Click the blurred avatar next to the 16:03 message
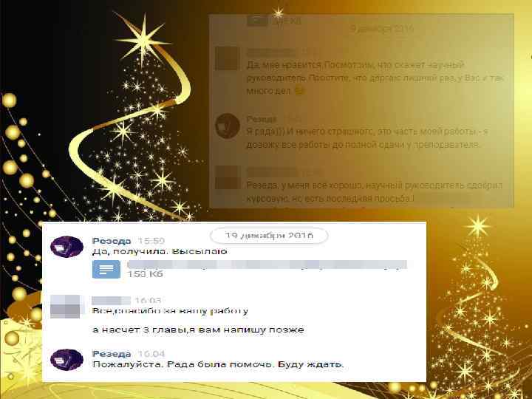The width and height of the screenshot is (532, 399). tap(66, 307)
